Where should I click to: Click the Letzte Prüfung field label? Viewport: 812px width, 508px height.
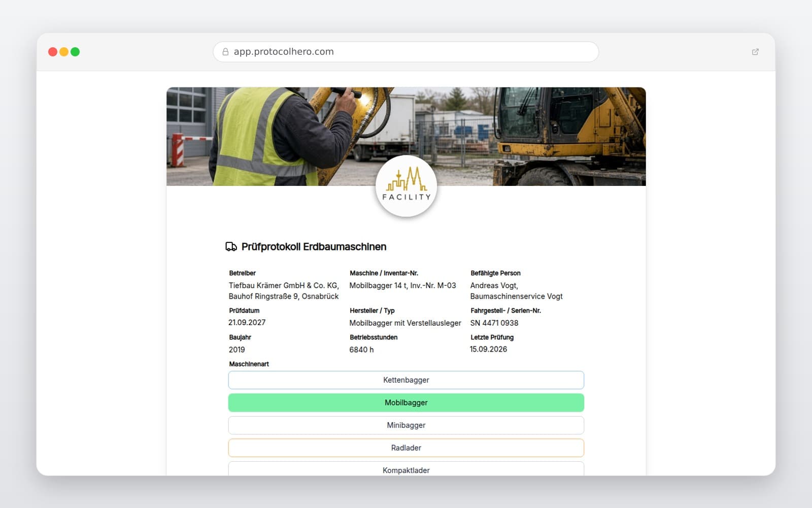pyautogui.click(x=492, y=337)
